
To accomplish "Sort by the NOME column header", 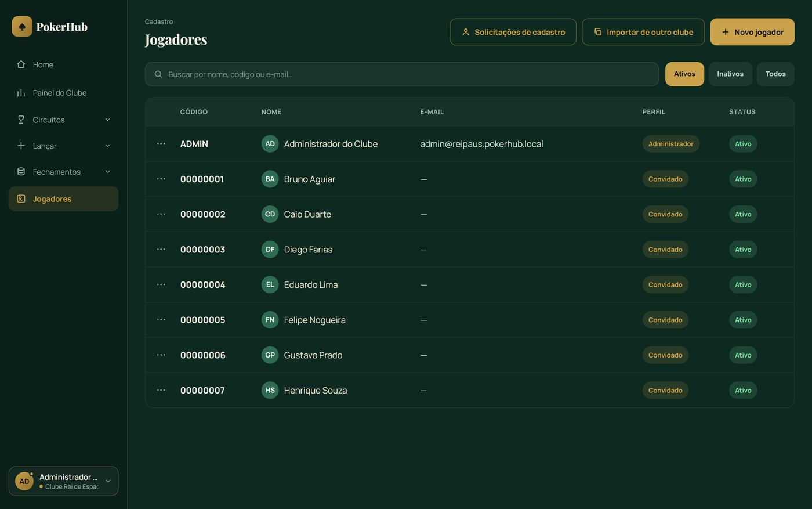I will tap(271, 112).
